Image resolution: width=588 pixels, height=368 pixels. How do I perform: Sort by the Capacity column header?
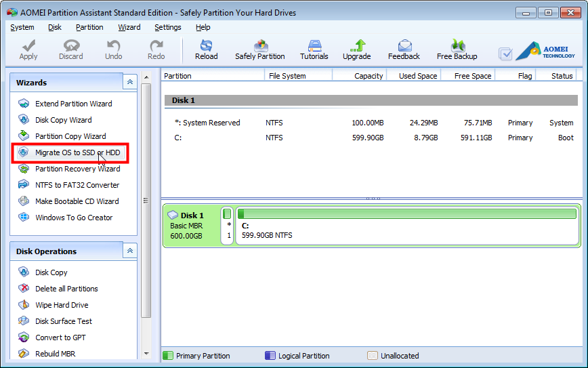click(360, 76)
